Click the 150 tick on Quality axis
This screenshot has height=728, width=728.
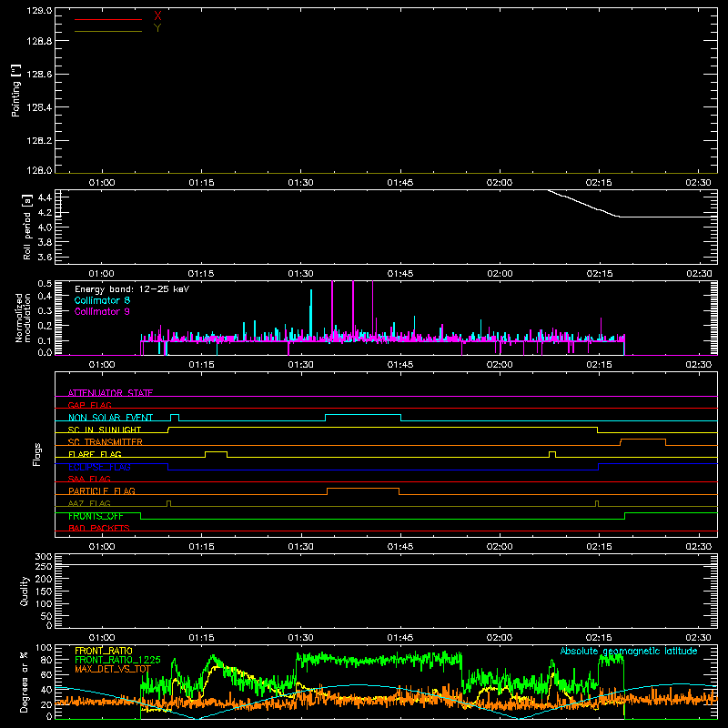(x=44, y=591)
